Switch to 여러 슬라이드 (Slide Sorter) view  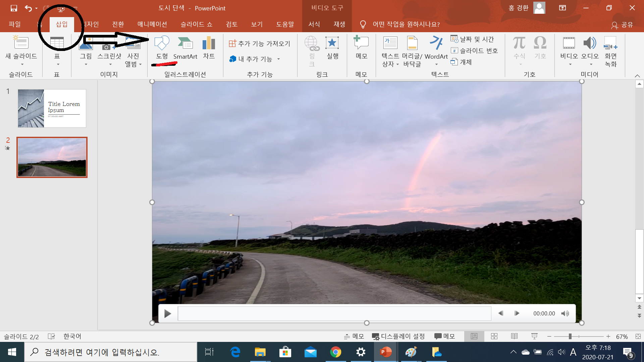point(494,336)
